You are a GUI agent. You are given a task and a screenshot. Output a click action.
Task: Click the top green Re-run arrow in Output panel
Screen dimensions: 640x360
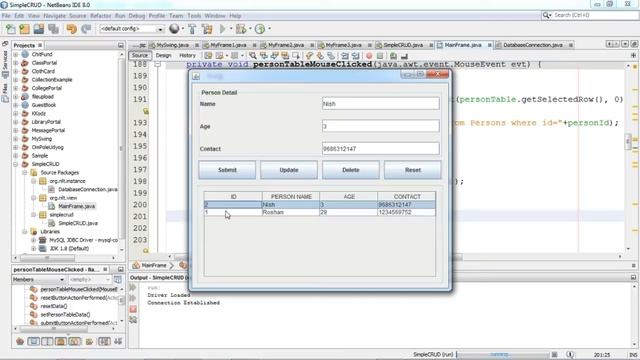[133, 288]
